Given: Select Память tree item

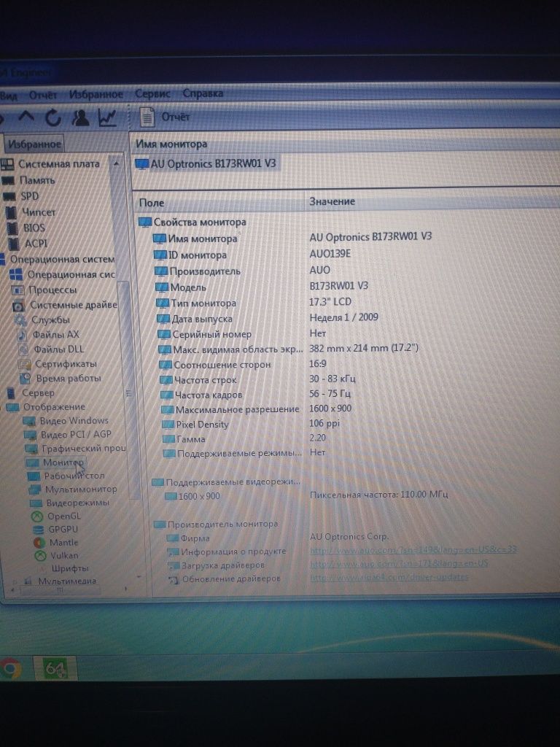Looking at the screenshot, I should pos(36,181).
